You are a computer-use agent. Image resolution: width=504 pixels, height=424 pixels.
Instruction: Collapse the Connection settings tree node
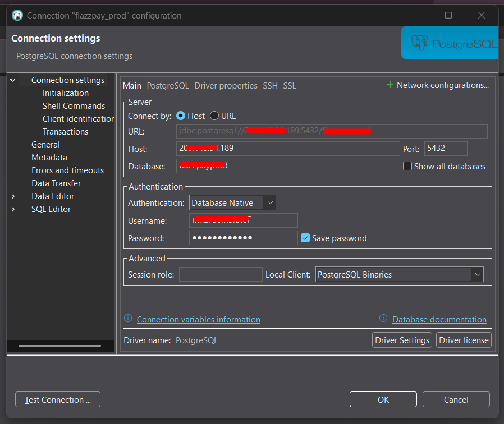[x=13, y=80]
